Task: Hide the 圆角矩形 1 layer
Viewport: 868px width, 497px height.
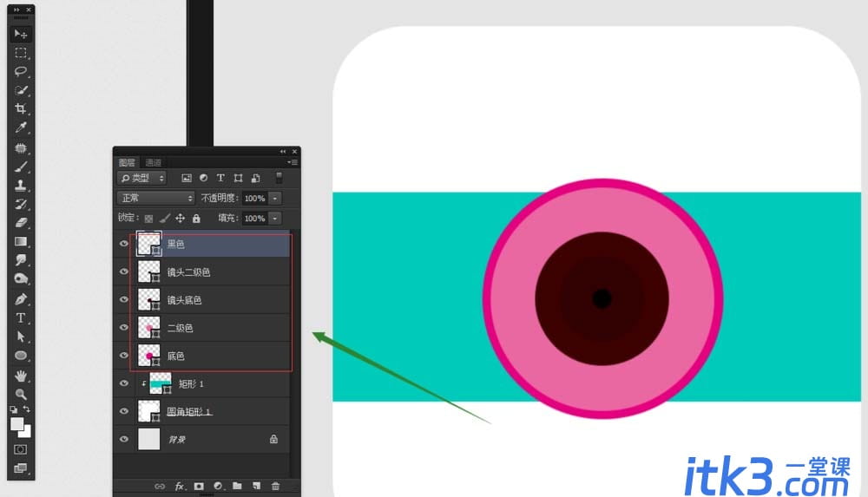Action: click(x=124, y=411)
